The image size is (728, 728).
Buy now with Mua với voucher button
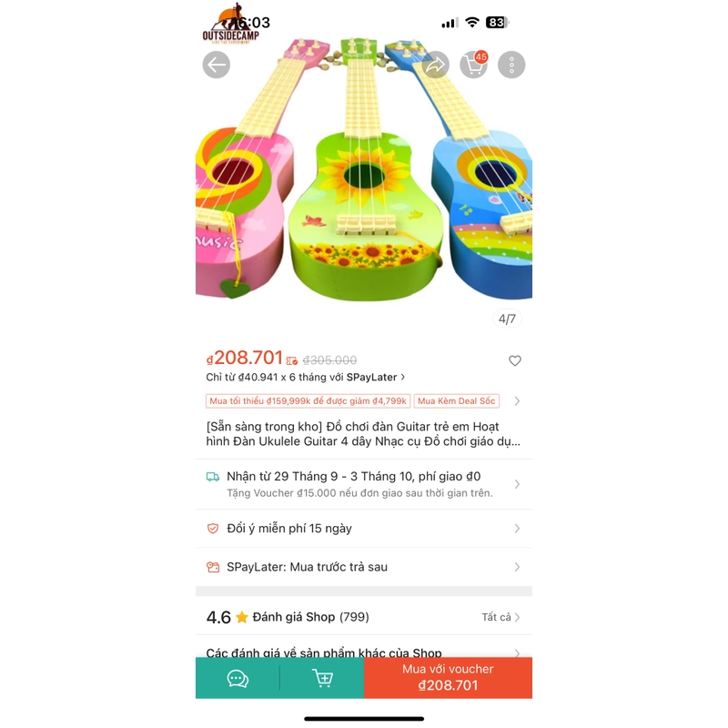pyautogui.click(x=448, y=677)
